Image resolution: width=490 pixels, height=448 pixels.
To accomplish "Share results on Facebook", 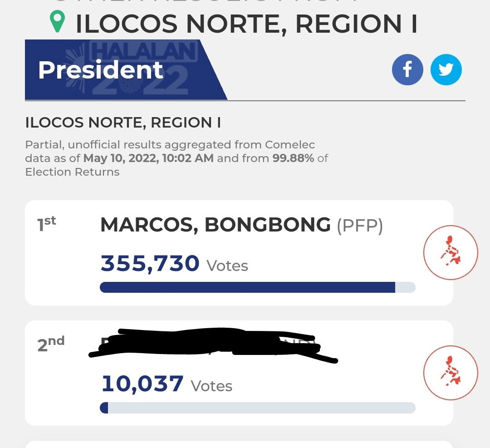I will (407, 69).
